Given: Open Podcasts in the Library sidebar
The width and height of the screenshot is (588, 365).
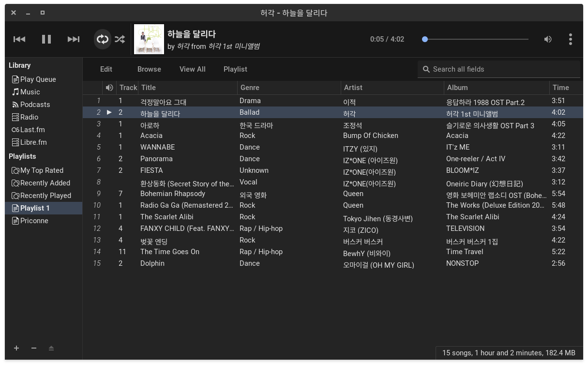Looking at the screenshot, I should pyautogui.click(x=35, y=105).
